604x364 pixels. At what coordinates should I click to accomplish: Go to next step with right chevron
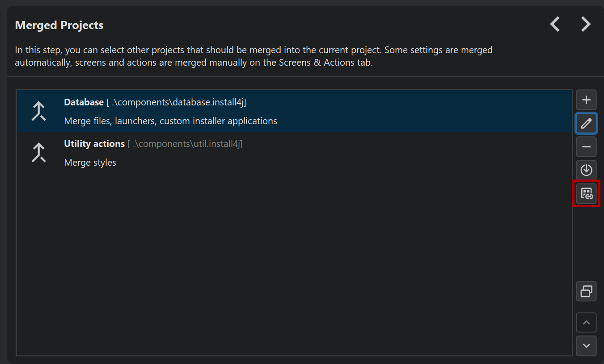[586, 24]
